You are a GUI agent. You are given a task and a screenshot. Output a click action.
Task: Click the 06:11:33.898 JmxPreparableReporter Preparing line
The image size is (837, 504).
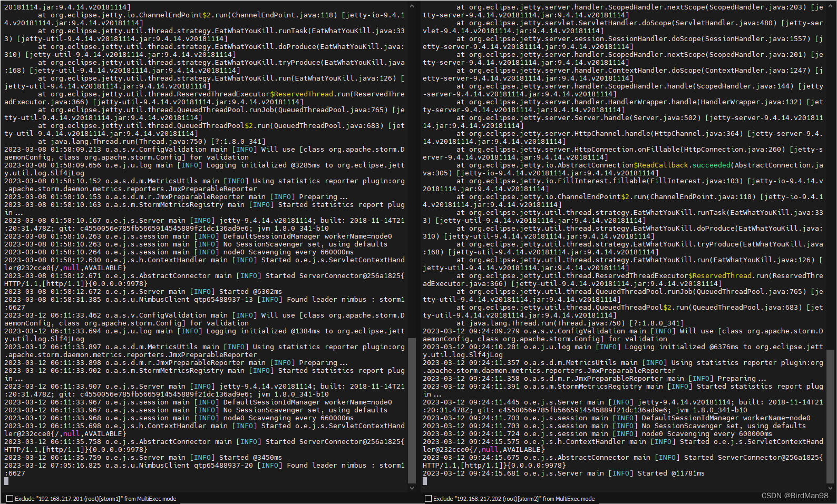pos(176,362)
